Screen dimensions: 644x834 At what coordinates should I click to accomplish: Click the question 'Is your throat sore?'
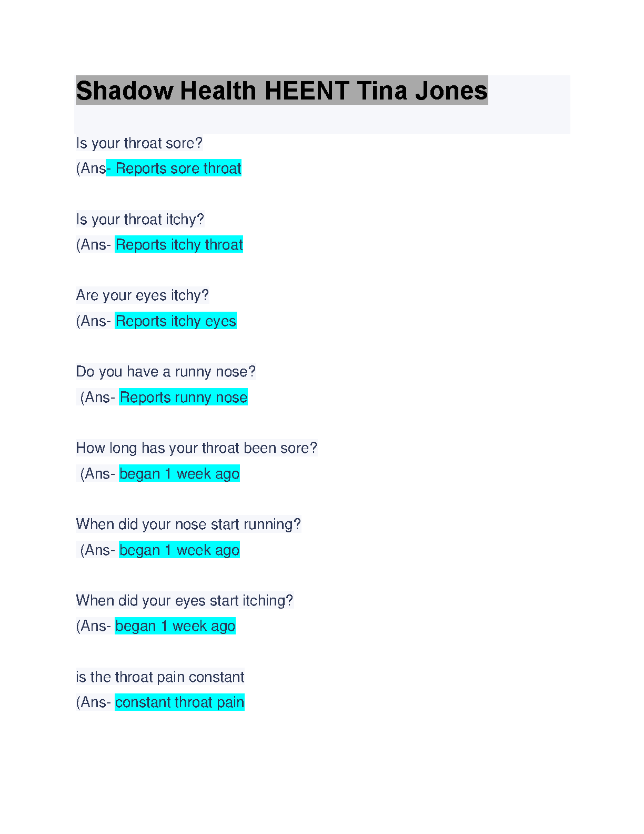[139, 143]
